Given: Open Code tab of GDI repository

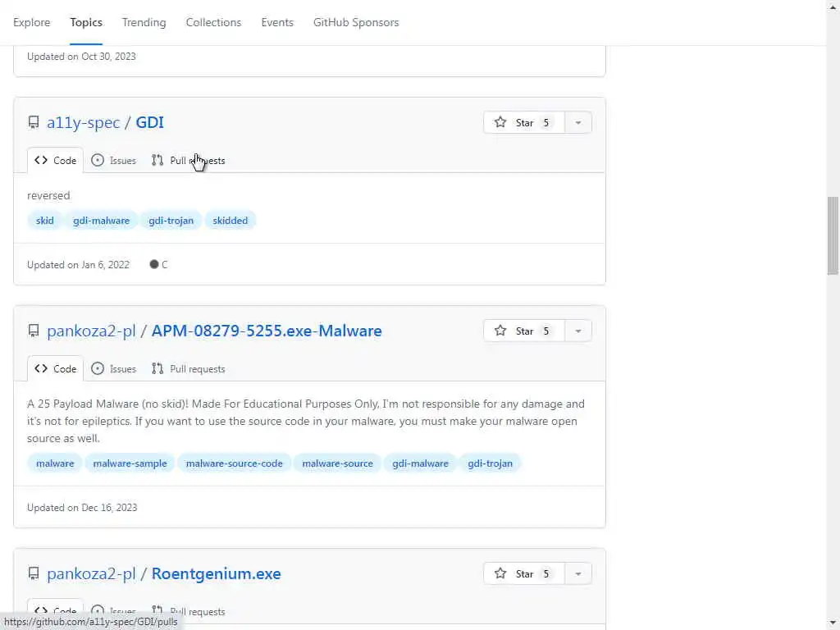Looking at the screenshot, I should click(x=55, y=160).
